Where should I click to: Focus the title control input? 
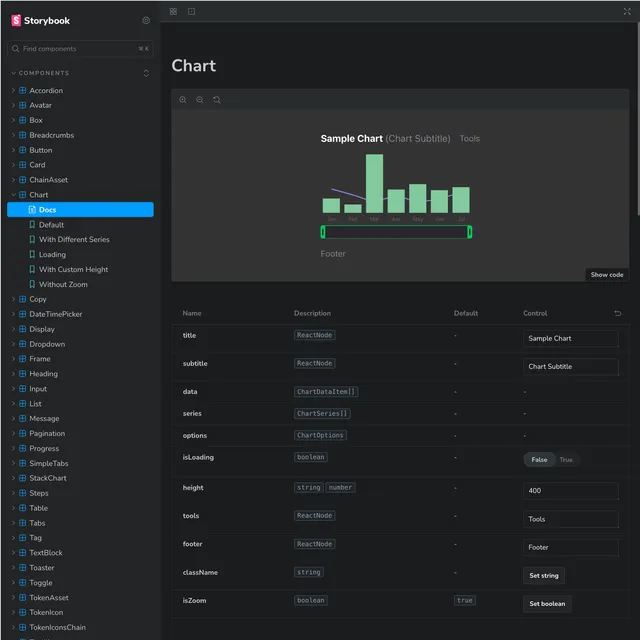point(571,338)
